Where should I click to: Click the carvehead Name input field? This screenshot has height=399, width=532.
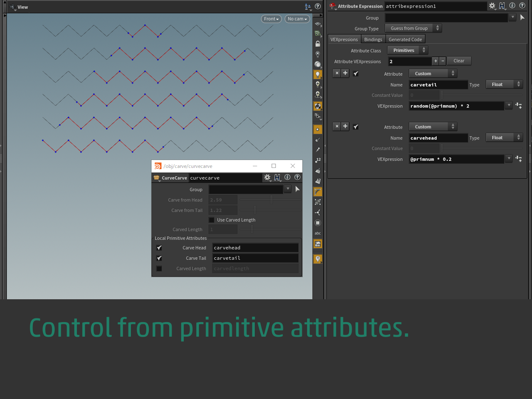pos(438,138)
